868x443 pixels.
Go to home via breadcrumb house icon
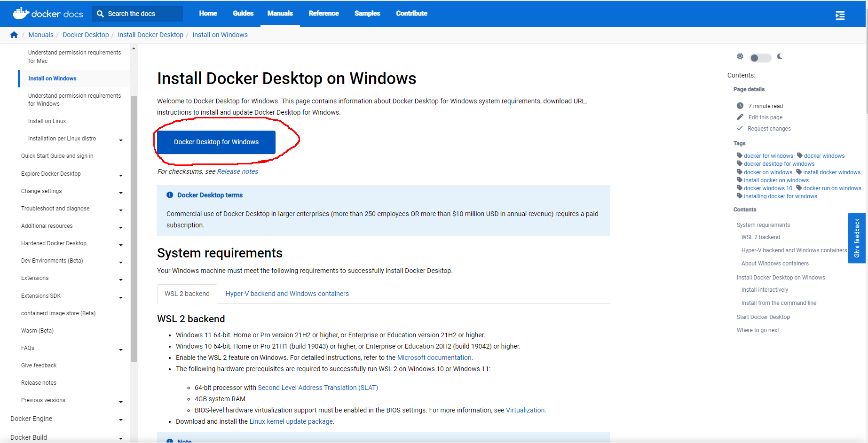coord(14,35)
